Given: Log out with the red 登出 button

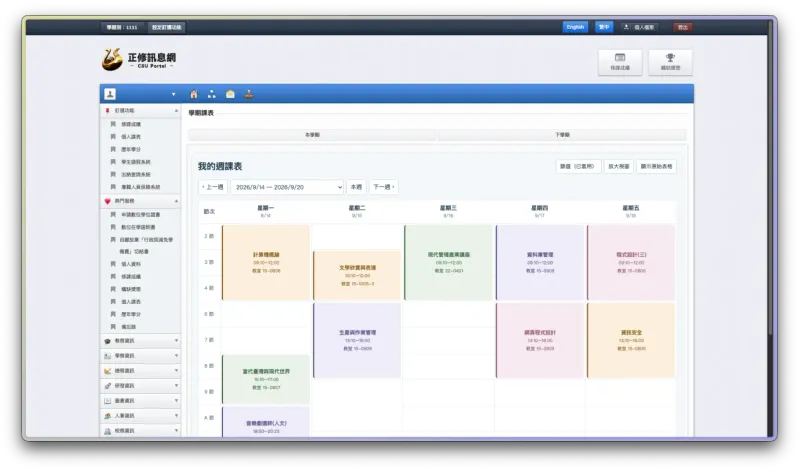Looking at the screenshot, I should 683,27.
